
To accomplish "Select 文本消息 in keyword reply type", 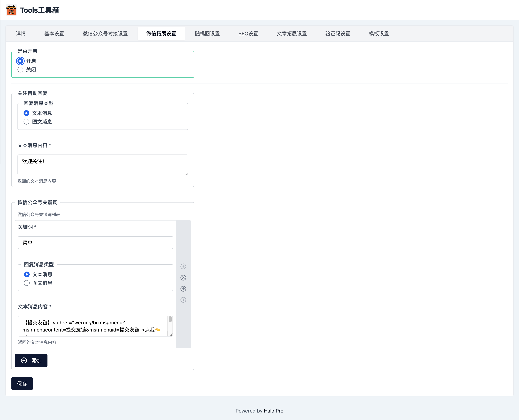I will 27,274.
